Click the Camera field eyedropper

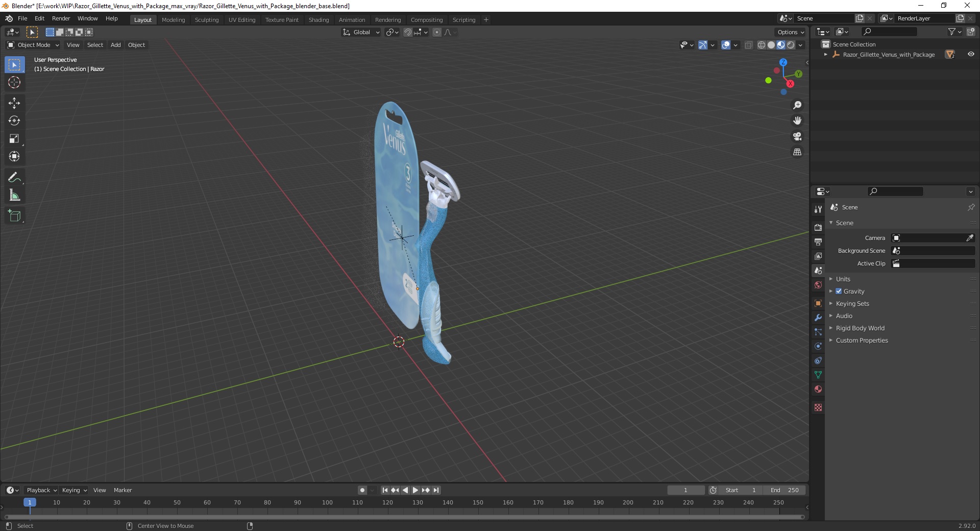coord(970,238)
